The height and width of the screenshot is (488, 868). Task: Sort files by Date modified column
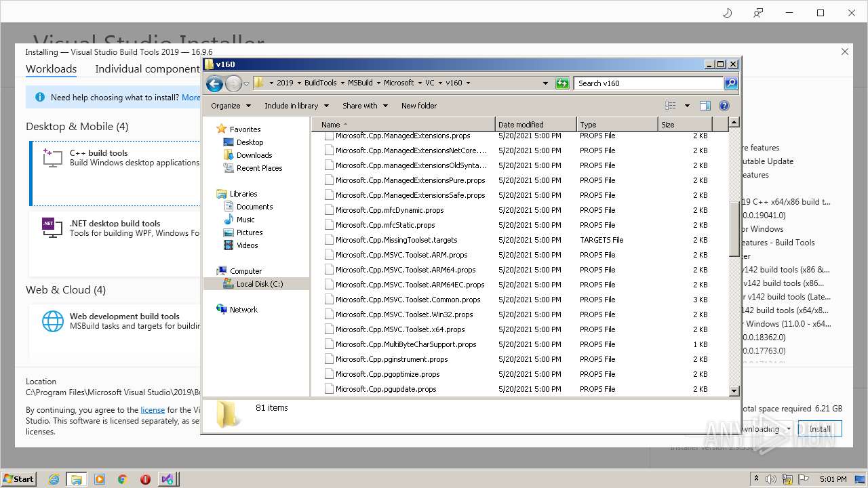(536, 125)
